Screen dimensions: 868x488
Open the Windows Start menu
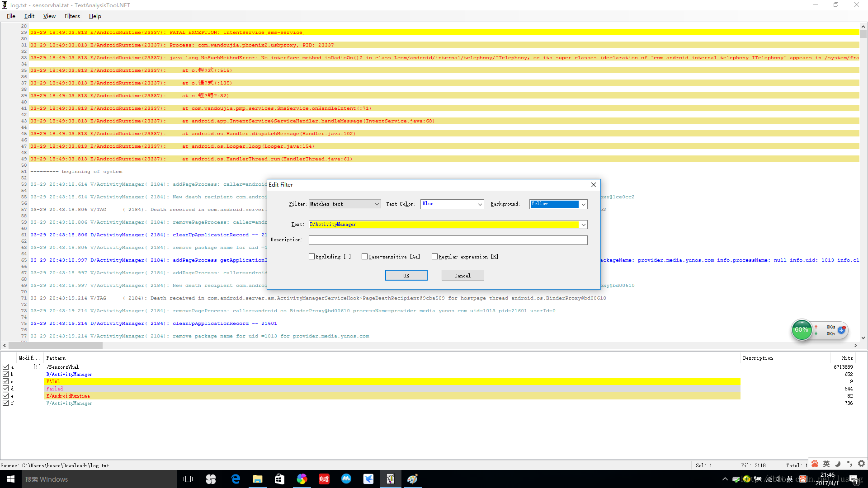pos(11,479)
